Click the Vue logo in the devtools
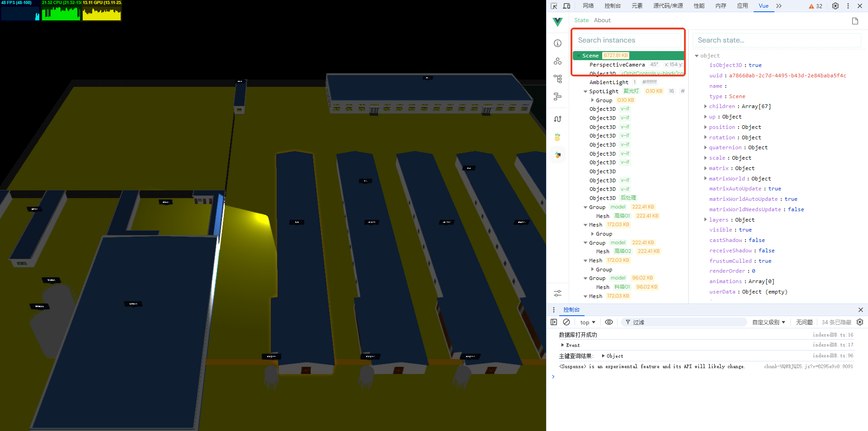 point(558,21)
